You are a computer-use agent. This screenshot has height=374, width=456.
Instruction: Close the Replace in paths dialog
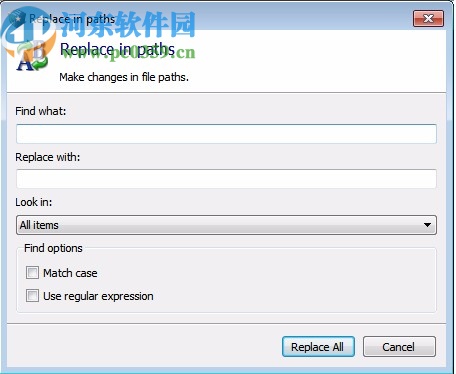pyautogui.click(x=428, y=18)
